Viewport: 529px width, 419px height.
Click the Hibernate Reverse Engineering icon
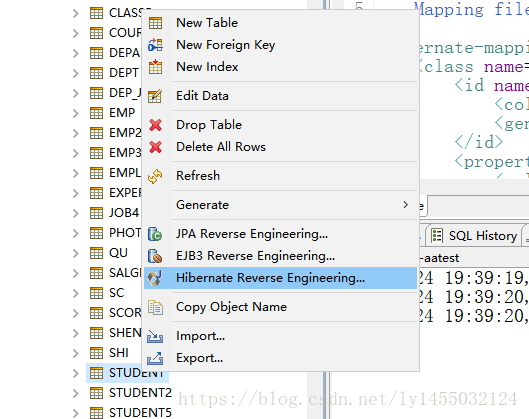tap(156, 278)
